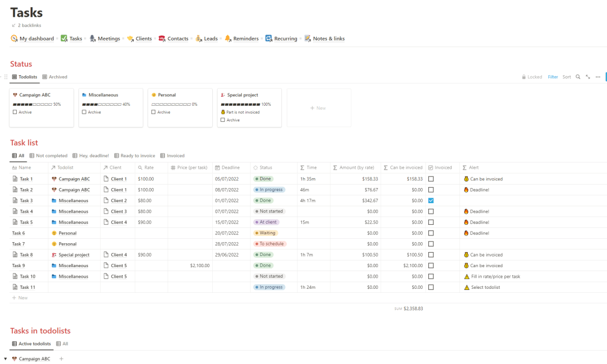Click the Miscellaneous 40% progress bar

[x=102, y=105]
